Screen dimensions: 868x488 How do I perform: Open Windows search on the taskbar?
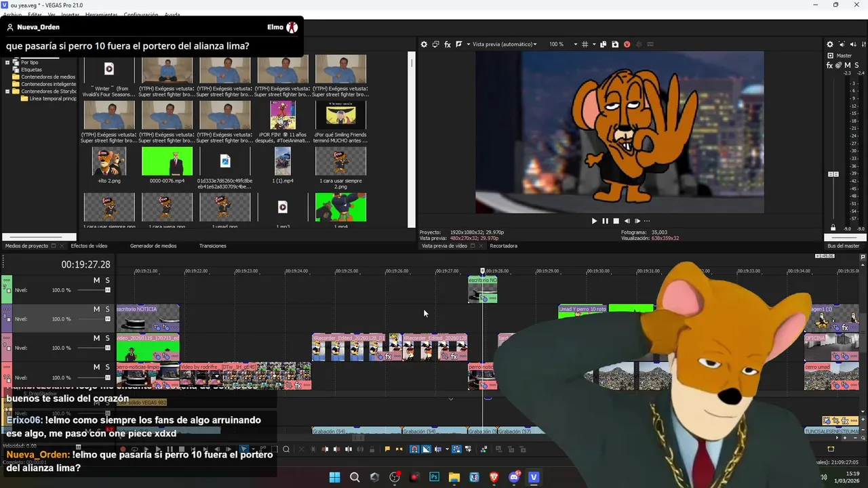pos(355,477)
